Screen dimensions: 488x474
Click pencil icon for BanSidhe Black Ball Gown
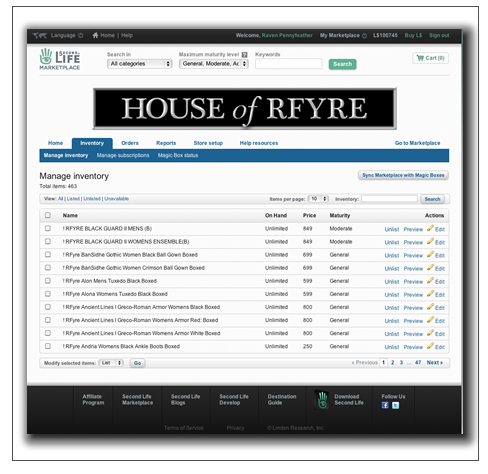coord(430,254)
